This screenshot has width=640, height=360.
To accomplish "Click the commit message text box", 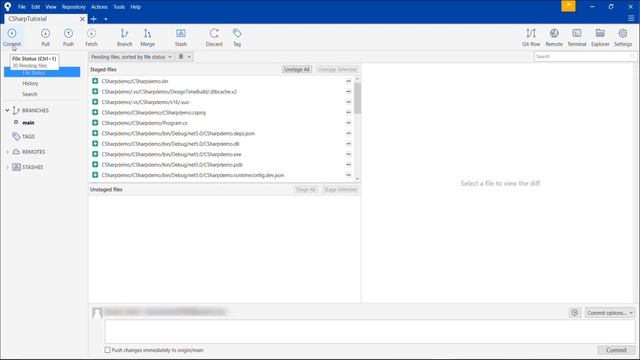I will coord(370,331).
